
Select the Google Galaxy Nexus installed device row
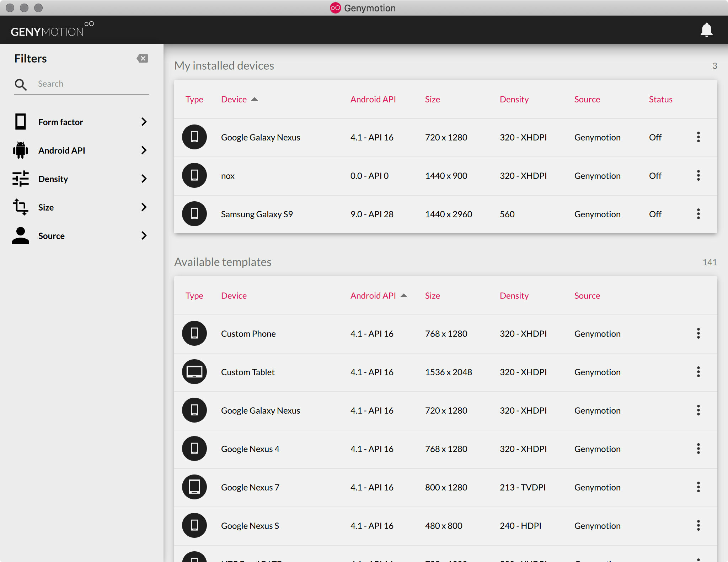[260, 137]
